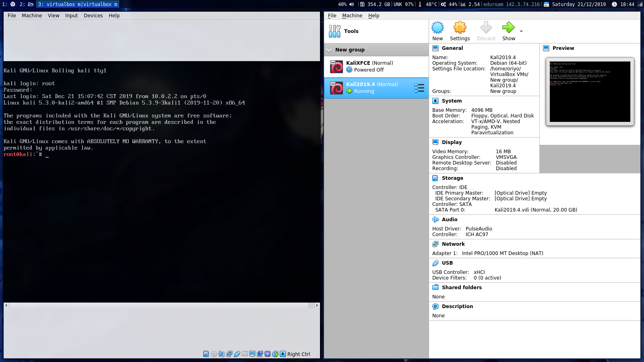The height and width of the screenshot is (362, 644).
Task: Click the New machine toolbar icon
Action: point(438,28)
